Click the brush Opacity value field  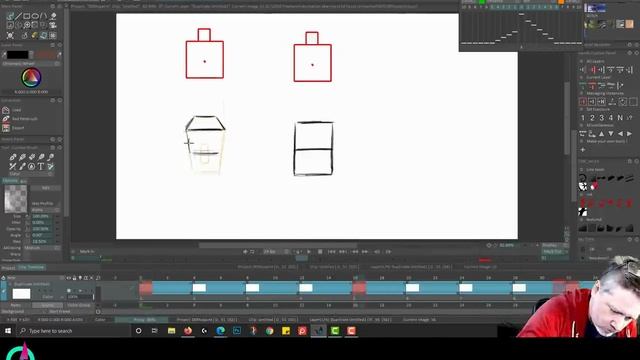[x=41, y=229]
